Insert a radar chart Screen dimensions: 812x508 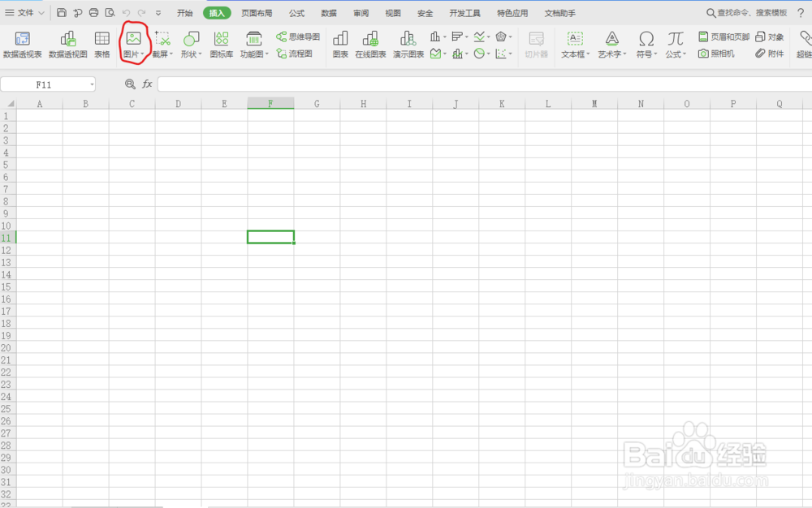[501, 37]
